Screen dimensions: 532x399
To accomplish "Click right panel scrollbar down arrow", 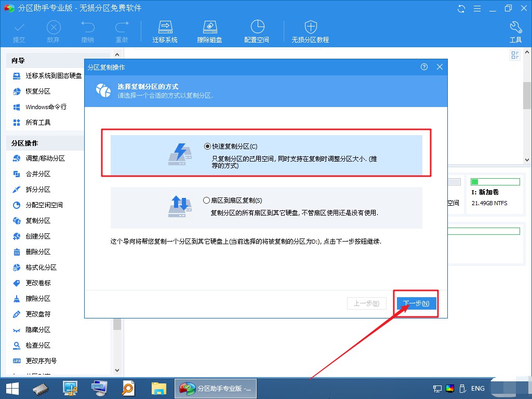I will tap(527, 159).
